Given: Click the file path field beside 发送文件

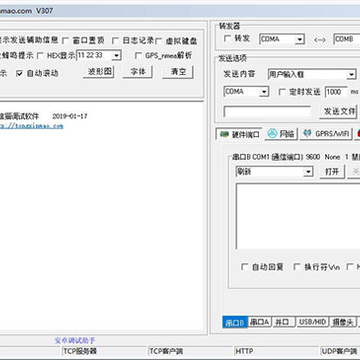Looking at the screenshot, I should click(267, 112).
